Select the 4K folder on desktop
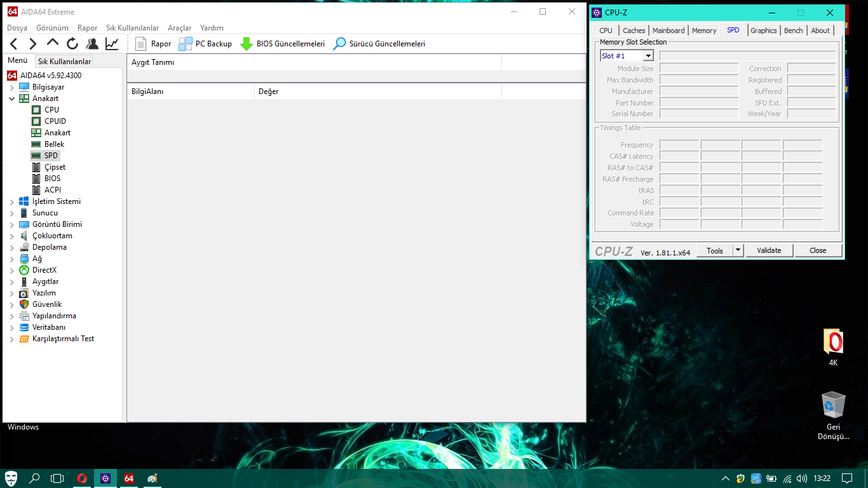Viewport: 868px width, 488px height. [833, 348]
